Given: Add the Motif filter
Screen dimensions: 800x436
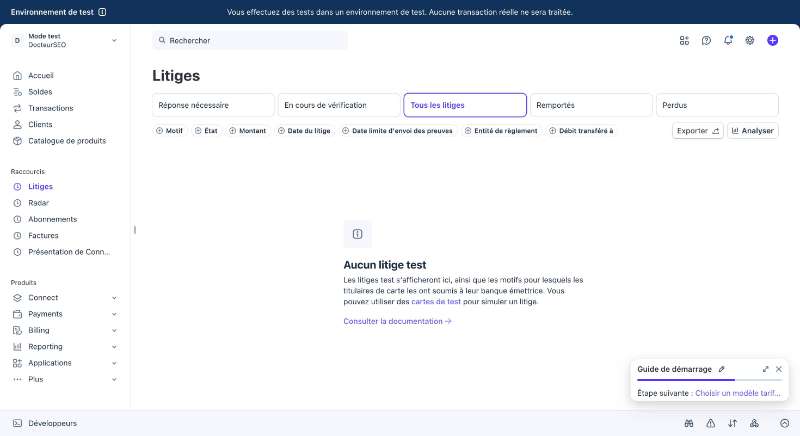Looking at the screenshot, I should (169, 131).
